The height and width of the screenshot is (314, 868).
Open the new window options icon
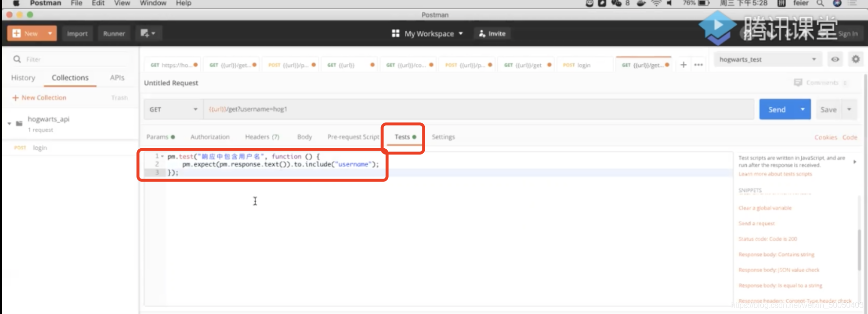coord(148,33)
